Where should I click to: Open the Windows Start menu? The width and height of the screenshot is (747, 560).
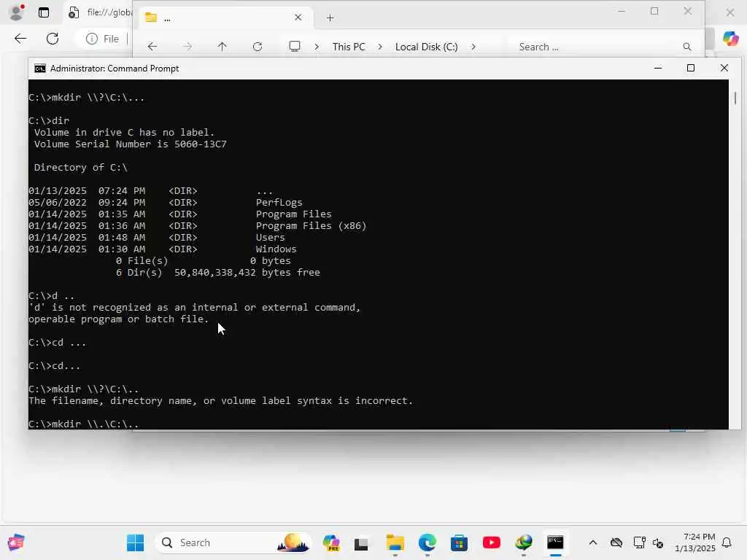135,542
